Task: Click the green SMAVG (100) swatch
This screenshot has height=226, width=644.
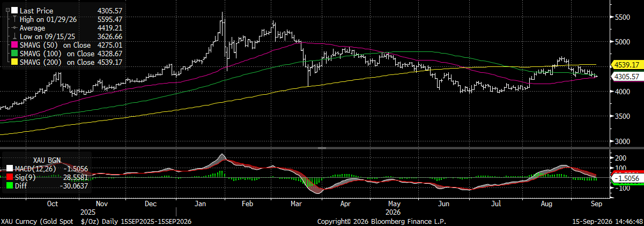Action: [x=15, y=54]
